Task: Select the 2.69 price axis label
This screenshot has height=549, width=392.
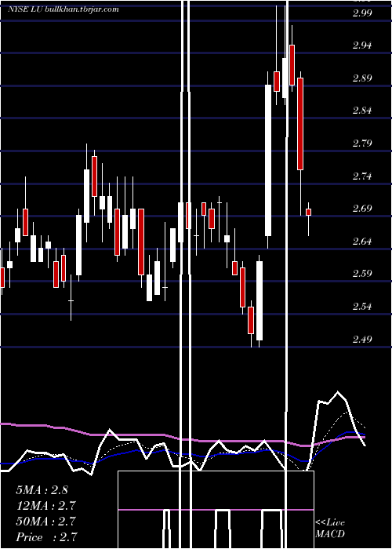Action: 362,209
